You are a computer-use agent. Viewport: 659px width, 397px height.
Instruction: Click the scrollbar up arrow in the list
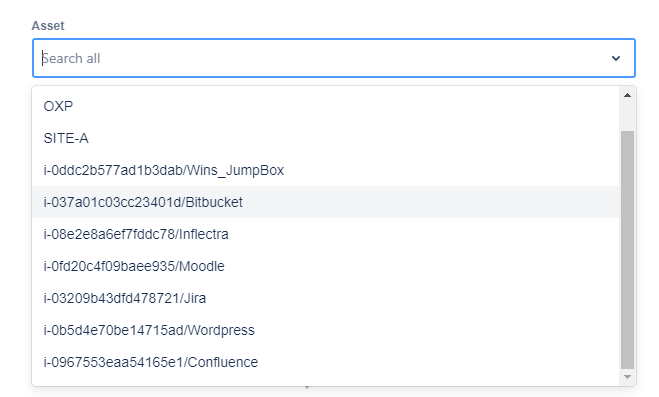click(x=627, y=95)
